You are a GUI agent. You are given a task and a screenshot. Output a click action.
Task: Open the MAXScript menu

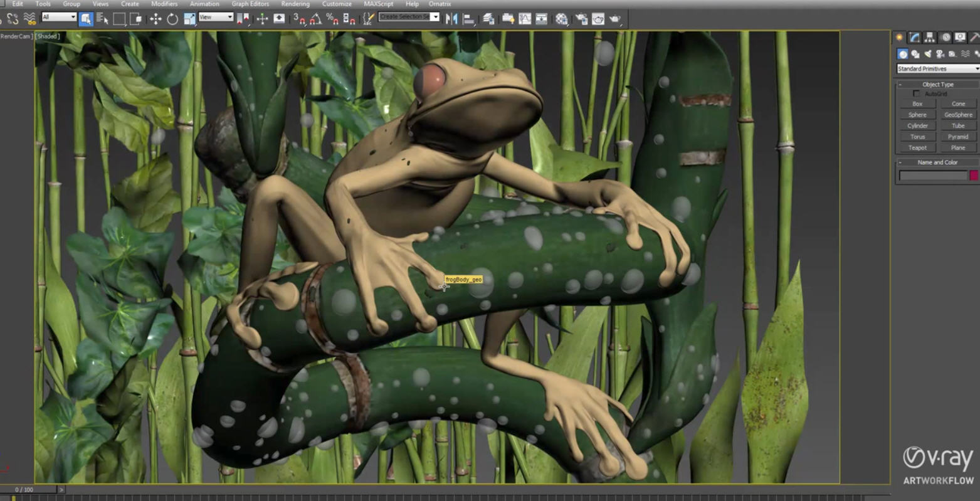pos(379,4)
